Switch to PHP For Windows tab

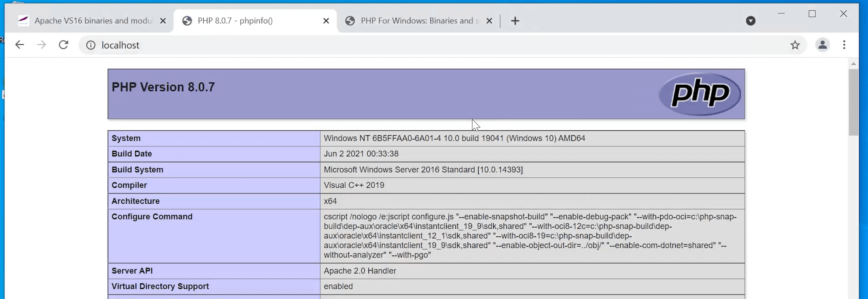[x=417, y=20]
